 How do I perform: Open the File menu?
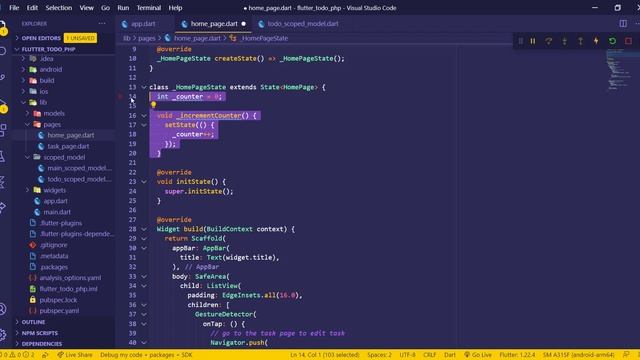pos(14,8)
